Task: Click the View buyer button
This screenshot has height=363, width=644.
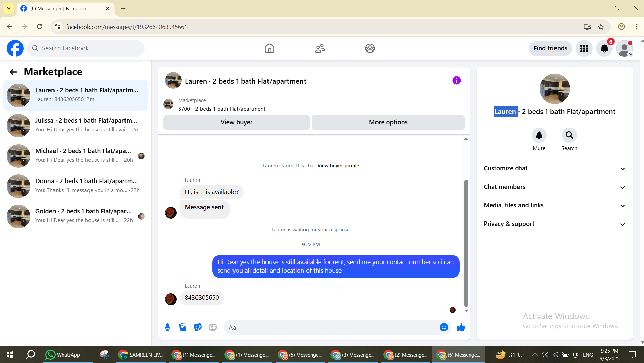Action: [236, 122]
